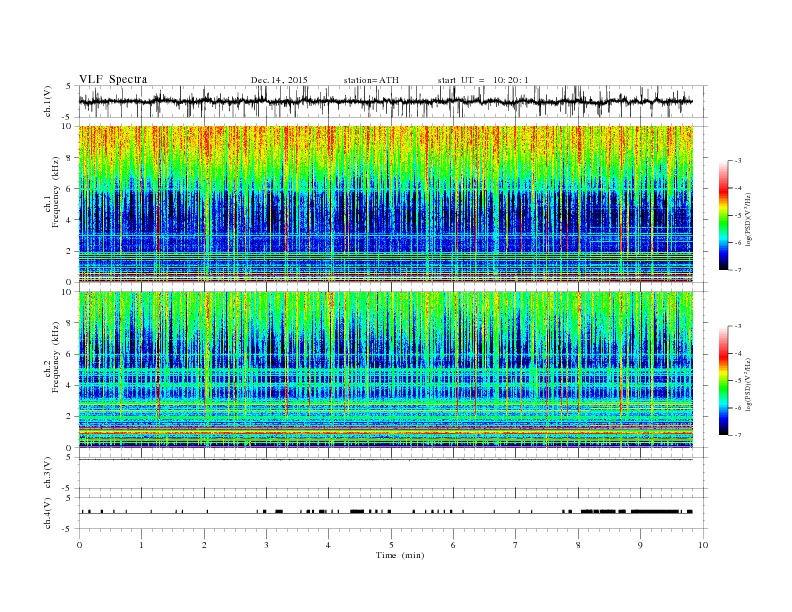
Task: Click the x-axis tick label "5"
Action: tap(391, 545)
